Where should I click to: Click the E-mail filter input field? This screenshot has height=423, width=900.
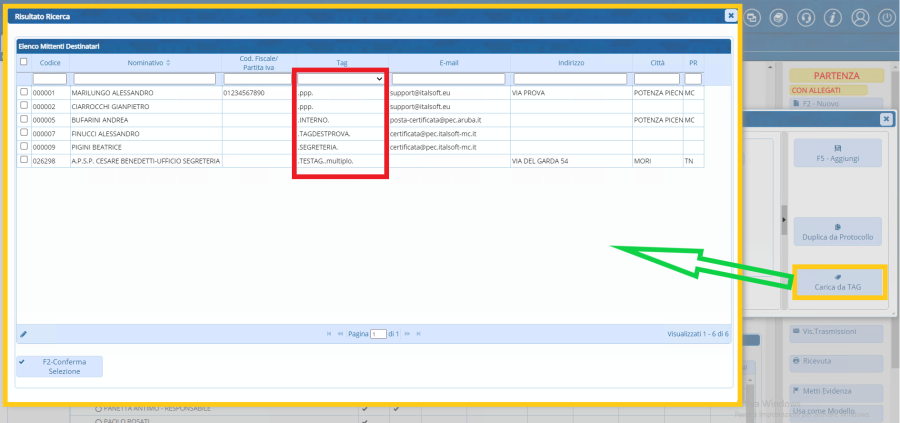(x=450, y=78)
